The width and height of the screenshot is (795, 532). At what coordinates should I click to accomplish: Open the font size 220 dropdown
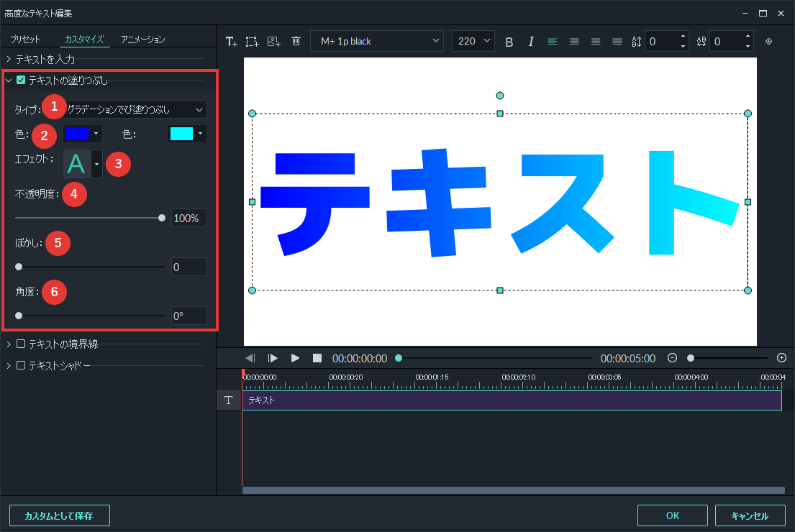point(473,41)
